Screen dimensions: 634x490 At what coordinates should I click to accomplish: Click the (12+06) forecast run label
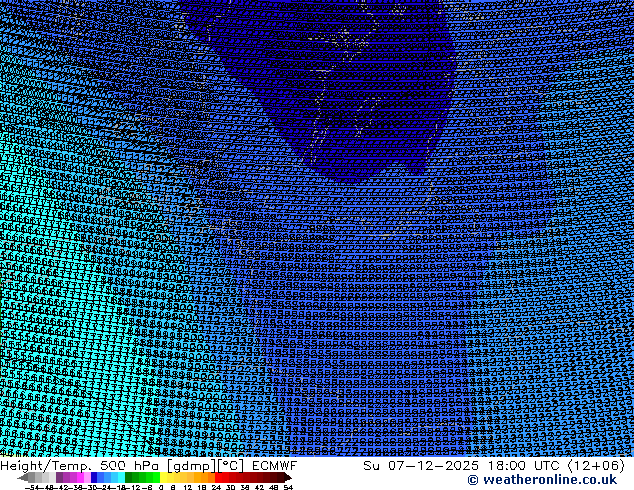(596, 466)
